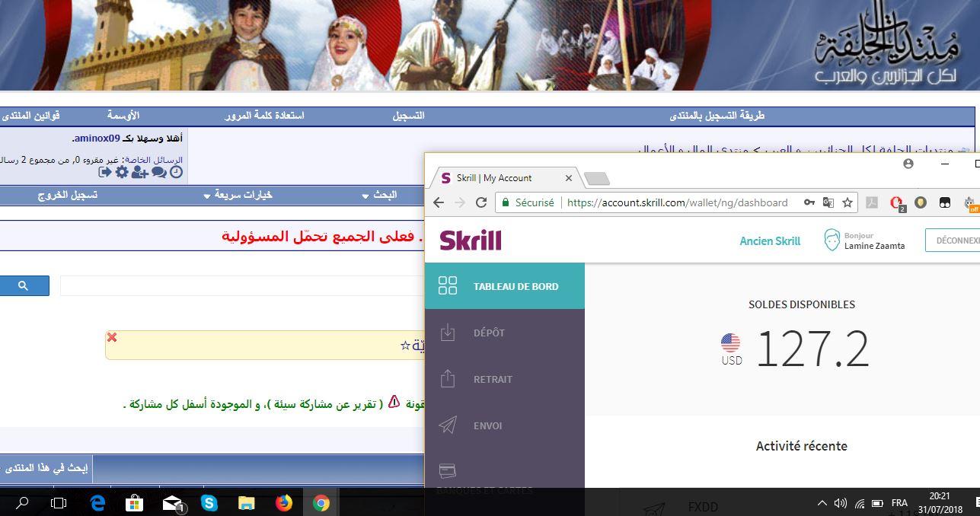
Task: Open Skype from the taskbar
Action: pyautogui.click(x=209, y=502)
